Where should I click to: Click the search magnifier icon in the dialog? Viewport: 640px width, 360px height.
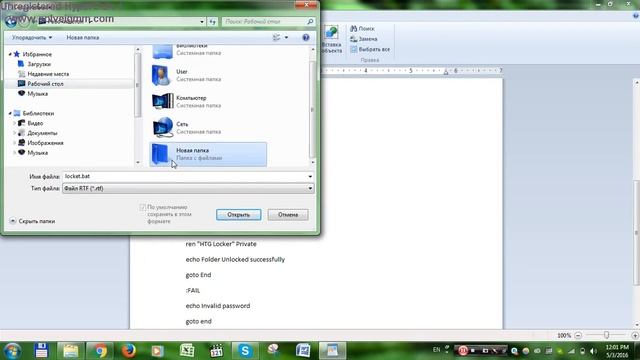[x=310, y=22]
